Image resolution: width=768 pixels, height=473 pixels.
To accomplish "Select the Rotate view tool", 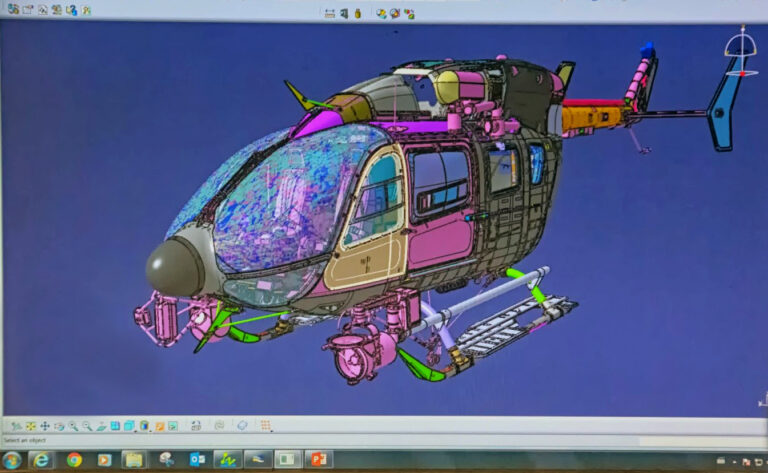I will 59,426.
